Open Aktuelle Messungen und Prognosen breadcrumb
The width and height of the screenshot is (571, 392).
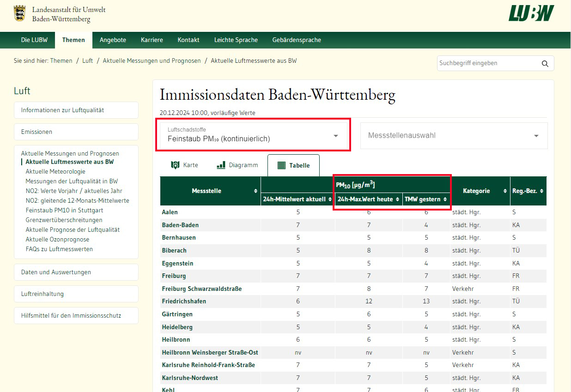(x=152, y=60)
